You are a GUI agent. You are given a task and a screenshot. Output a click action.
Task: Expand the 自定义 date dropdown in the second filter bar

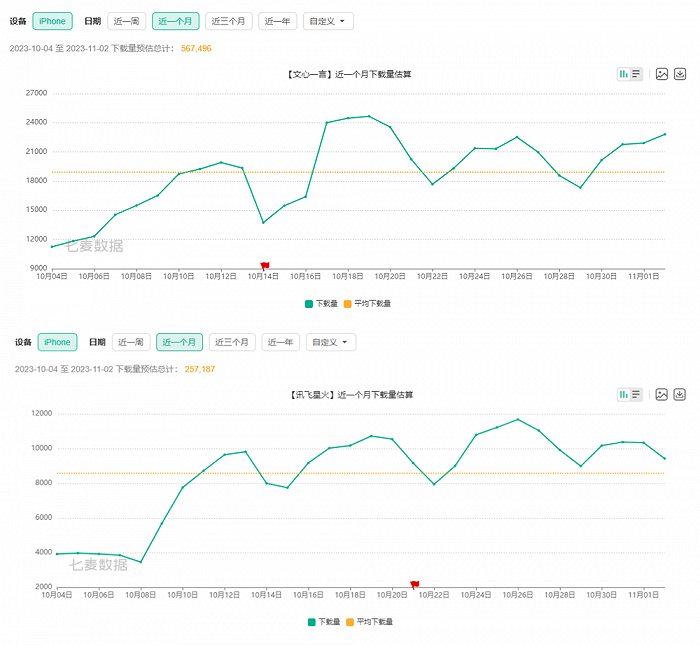point(331,342)
